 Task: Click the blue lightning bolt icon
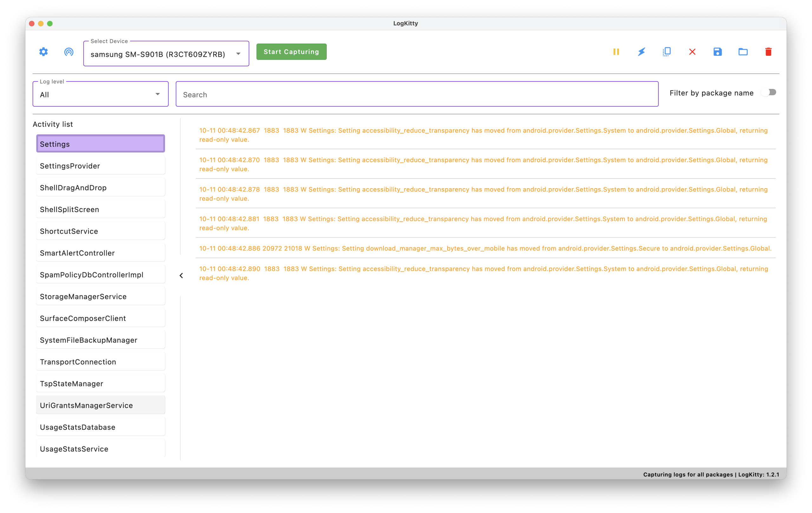[x=641, y=52]
